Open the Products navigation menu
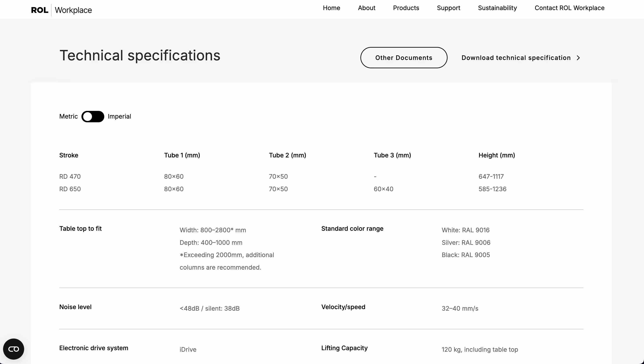This screenshot has width=644, height=364. 406,8
